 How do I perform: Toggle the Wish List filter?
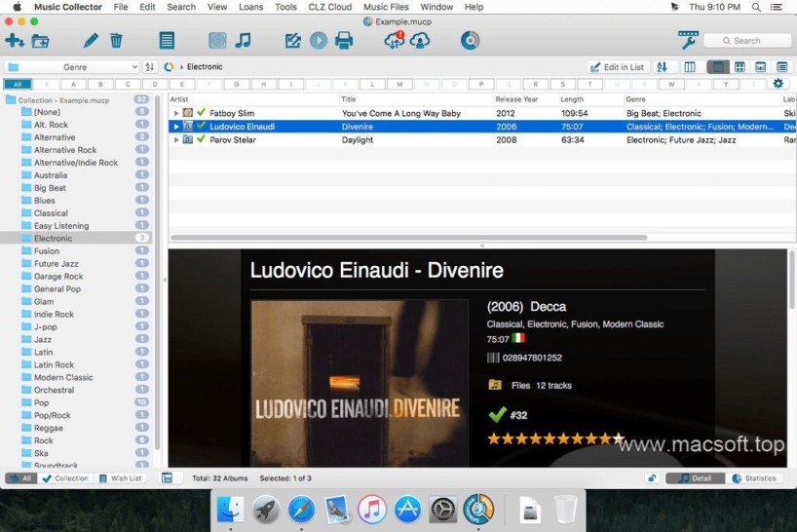coord(120,478)
